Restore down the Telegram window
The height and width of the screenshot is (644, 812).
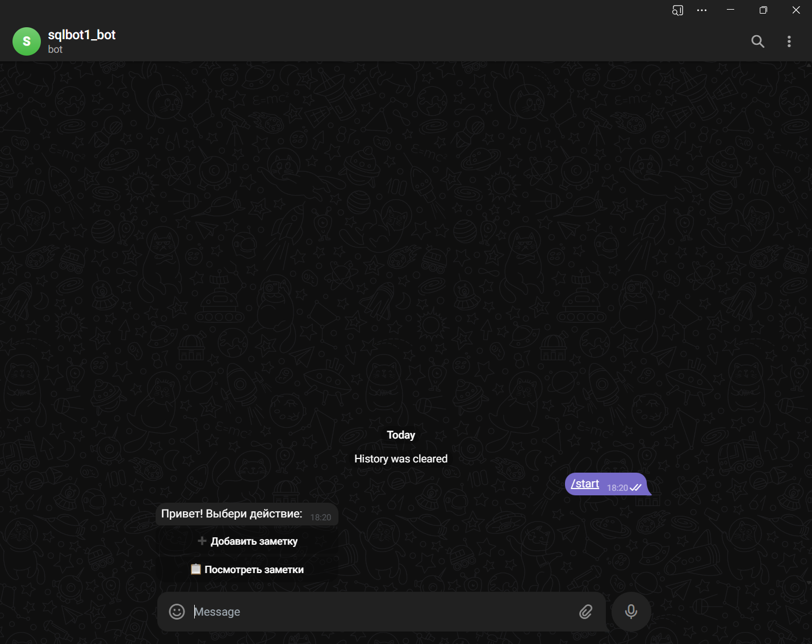[x=763, y=10]
